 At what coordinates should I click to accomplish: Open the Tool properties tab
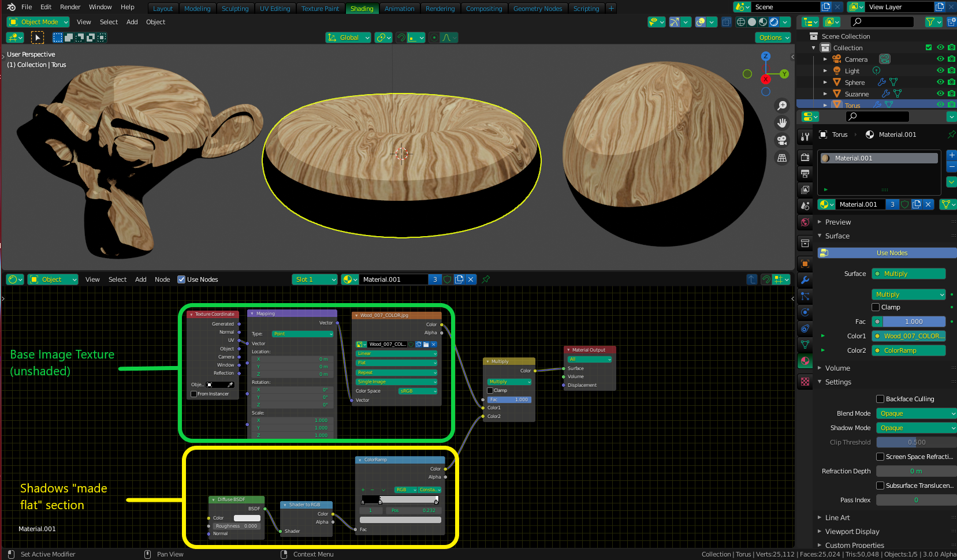pos(805,137)
